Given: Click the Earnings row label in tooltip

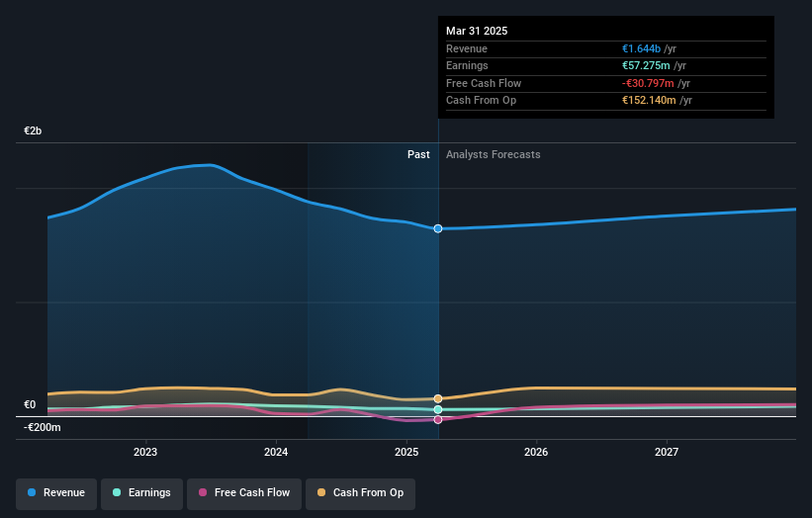Looking at the screenshot, I should [467, 65].
